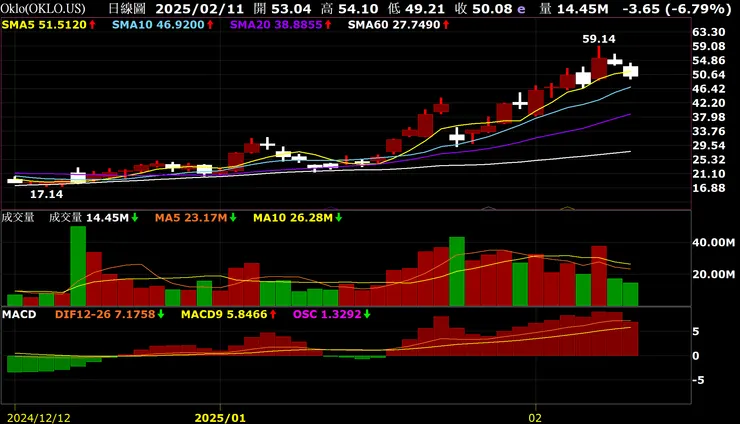
Task: Click the SMA20 38.8855 legend label
Action: pos(276,25)
